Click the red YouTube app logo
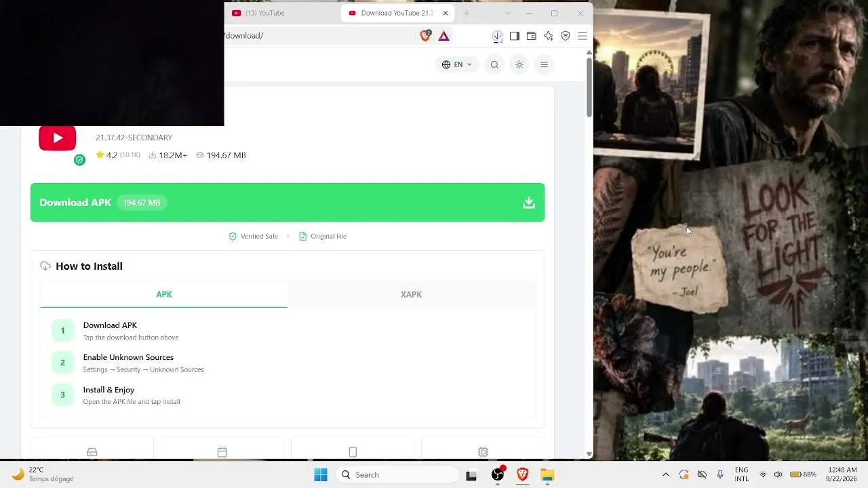Viewport: 868px width, 488px height. point(58,138)
